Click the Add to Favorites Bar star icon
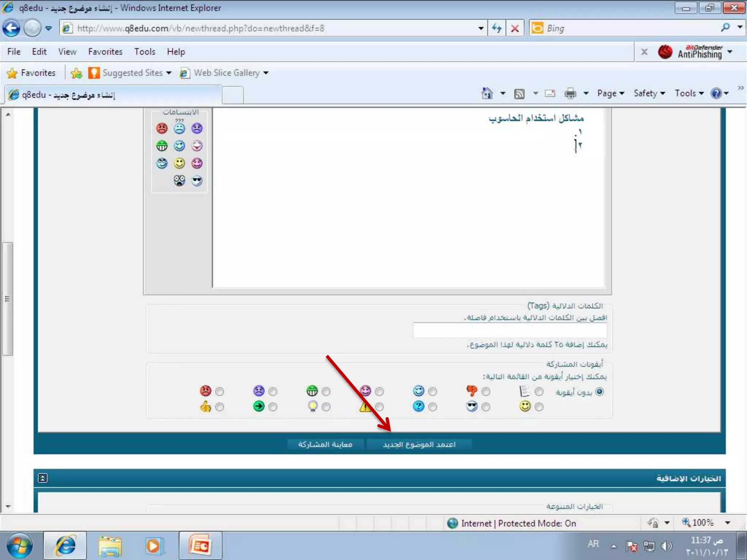Viewport: 747px width, 560px height. 77,73
